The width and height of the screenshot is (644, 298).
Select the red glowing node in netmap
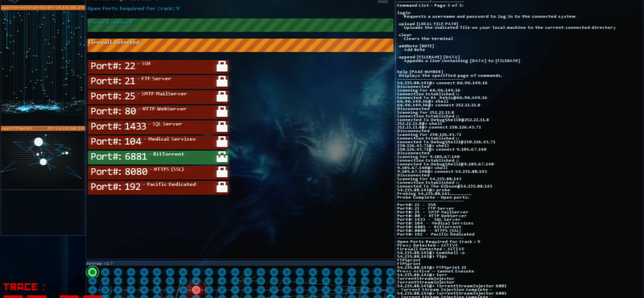click(x=196, y=289)
